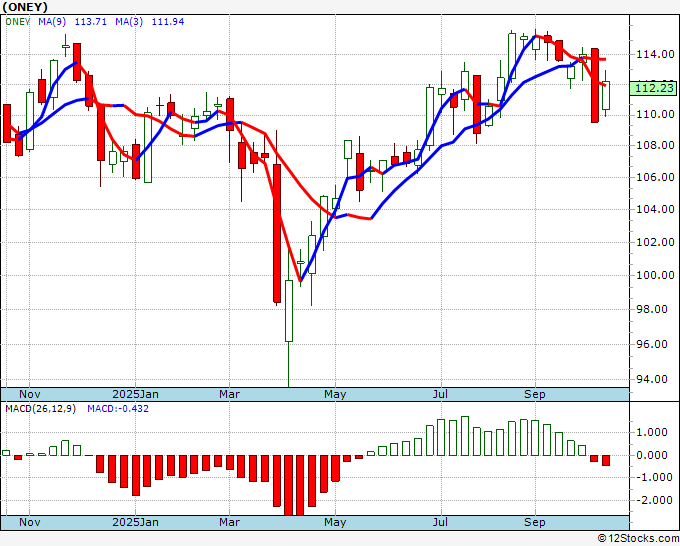680x546 pixels.
Task: Select May on the price chart time axis
Action: coord(335,394)
